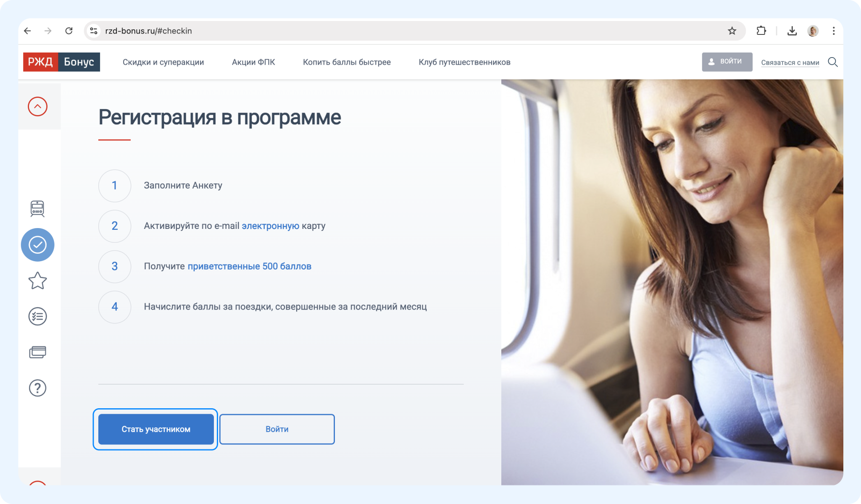The height and width of the screenshot is (504, 861).
Task: Click the checklist icon in sidebar
Action: tap(37, 316)
